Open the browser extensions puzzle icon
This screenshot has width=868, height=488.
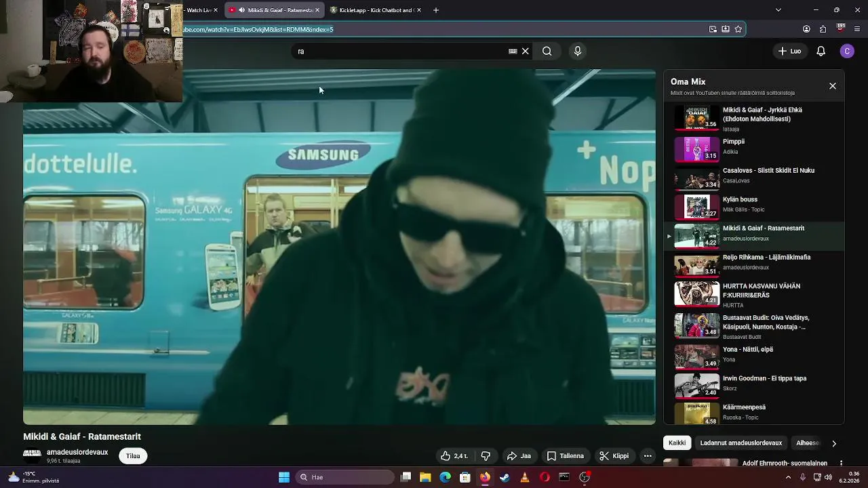[823, 29]
